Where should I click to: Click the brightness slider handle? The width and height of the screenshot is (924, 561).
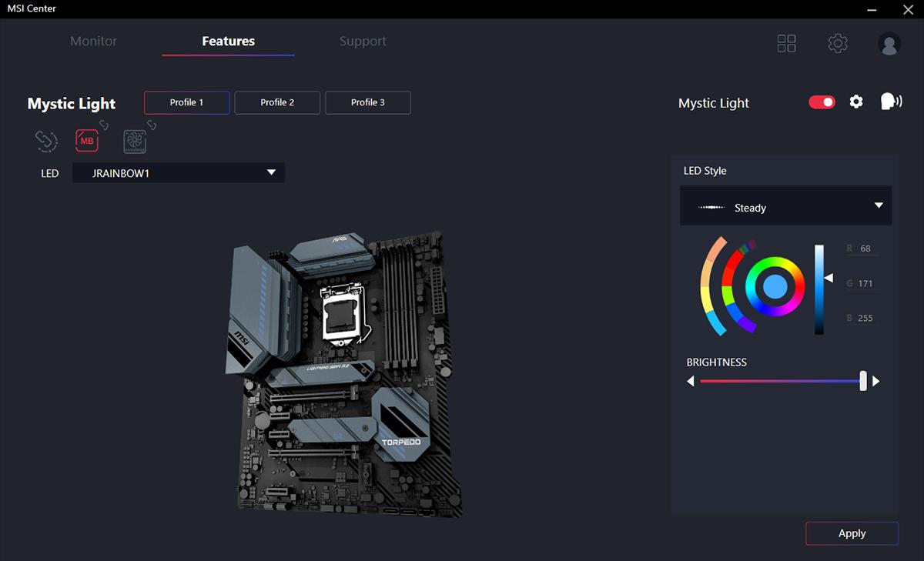pos(863,381)
